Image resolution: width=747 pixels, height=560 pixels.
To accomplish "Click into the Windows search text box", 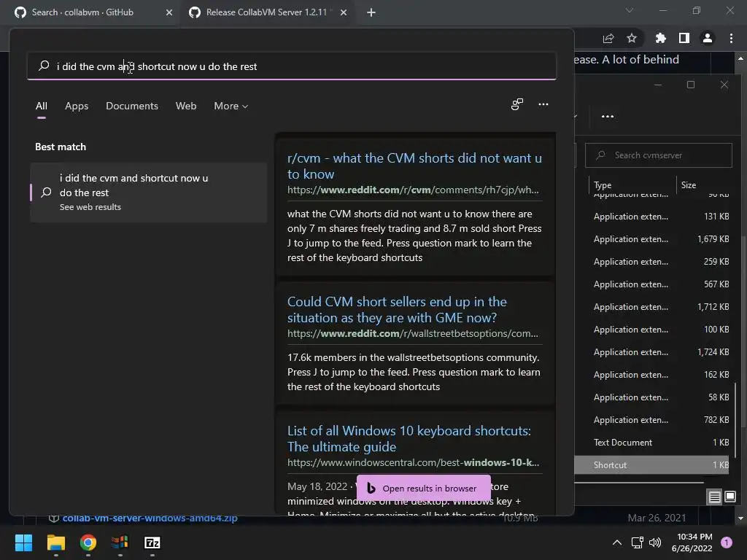I will point(292,66).
